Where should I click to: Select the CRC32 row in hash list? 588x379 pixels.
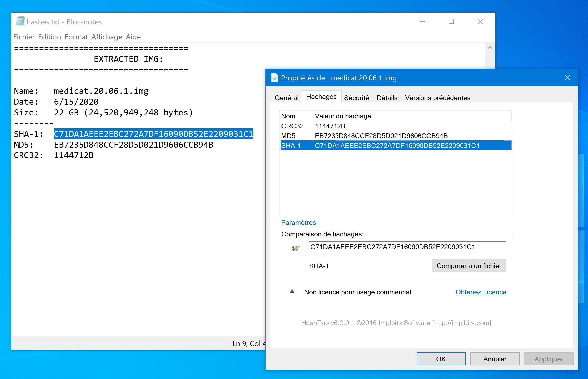click(x=396, y=126)
